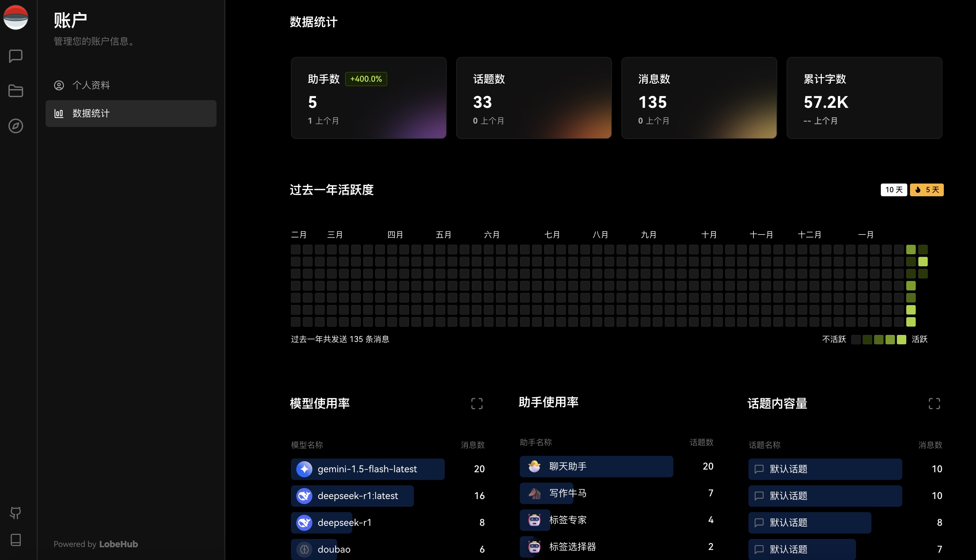
Task: Click the 10 天 activity badge
Action: point(894,190)
